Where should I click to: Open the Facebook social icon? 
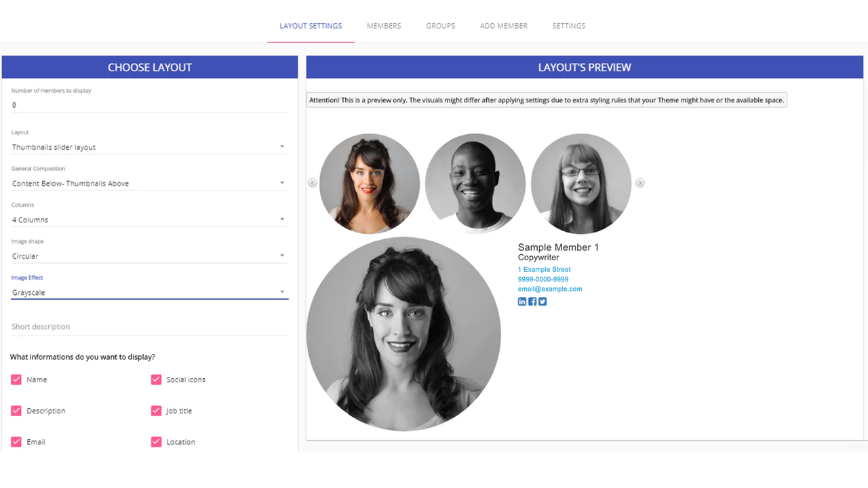(x=532, y=302)
